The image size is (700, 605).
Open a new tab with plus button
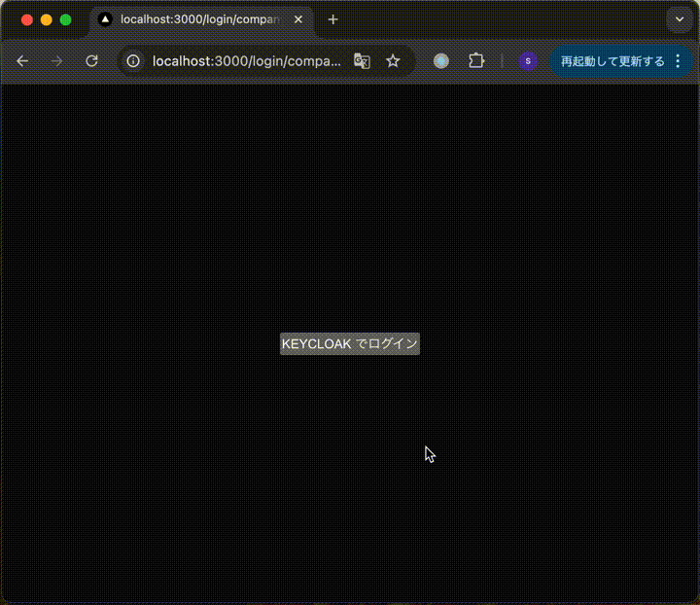[332, 19]
